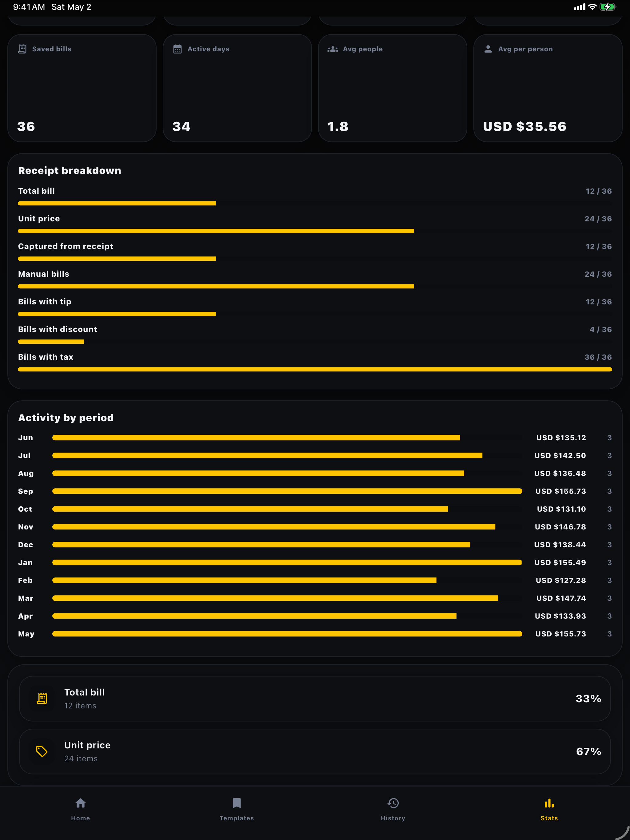Click the 'Receipt breakdown' heading
Screen dimensions: 630x840
click(x=70, y=171)
